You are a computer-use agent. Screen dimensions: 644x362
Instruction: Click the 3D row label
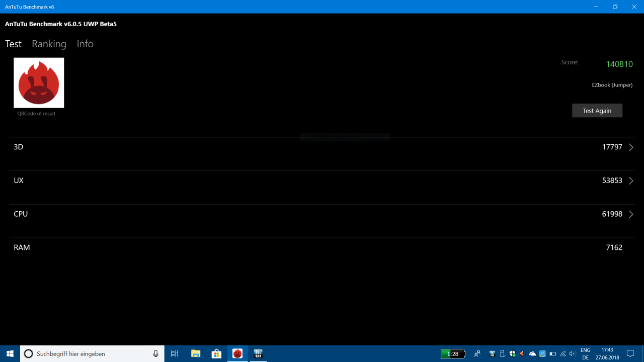19,147
